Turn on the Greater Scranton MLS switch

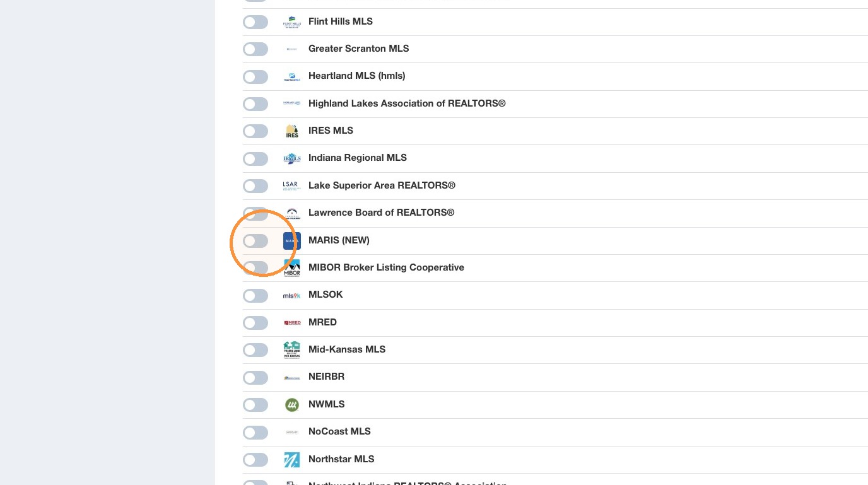tap(255, 49)
